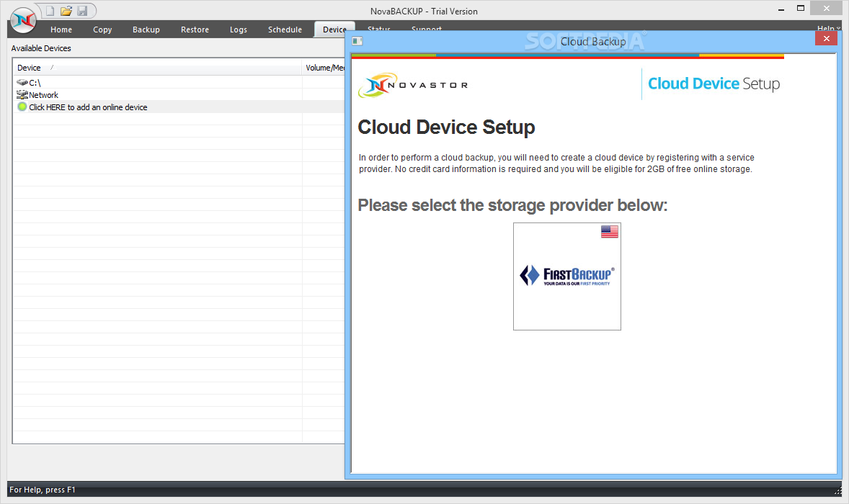Click the Save floppy disk icon
This screenshot has width=849, height=504.
click(82, 11)
